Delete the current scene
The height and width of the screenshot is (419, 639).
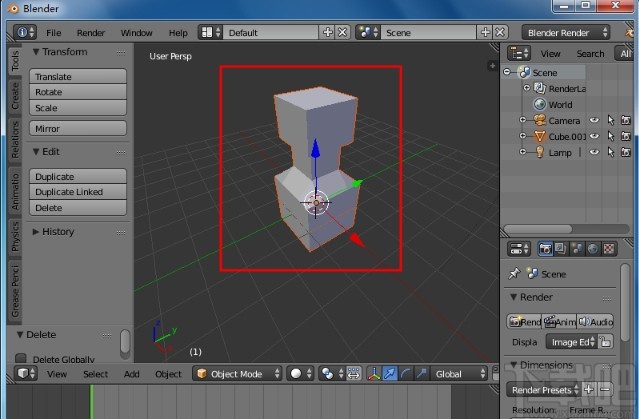pos(500,32)
